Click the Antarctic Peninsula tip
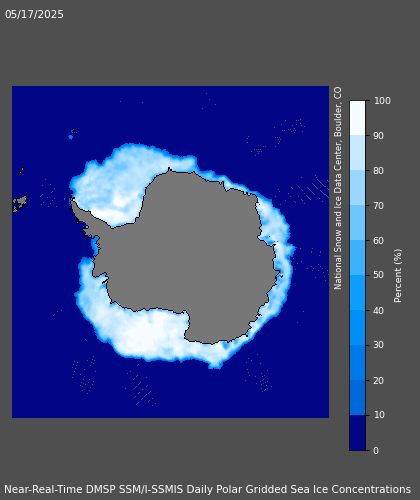420x500 pixels. [72, 201]
